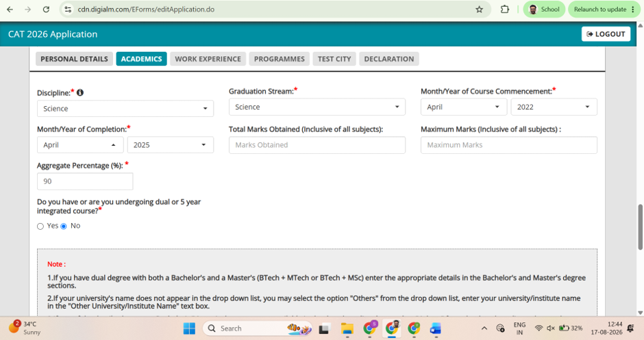Open Course Commencement year 2022 dropdown

click(x=554, y=107)
